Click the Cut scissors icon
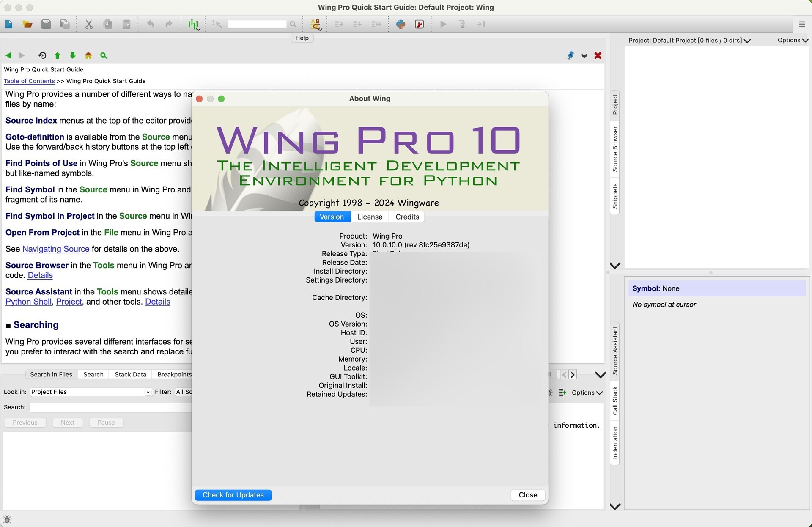The width and height of the screenshot is (812, 527). pos(89,24)
